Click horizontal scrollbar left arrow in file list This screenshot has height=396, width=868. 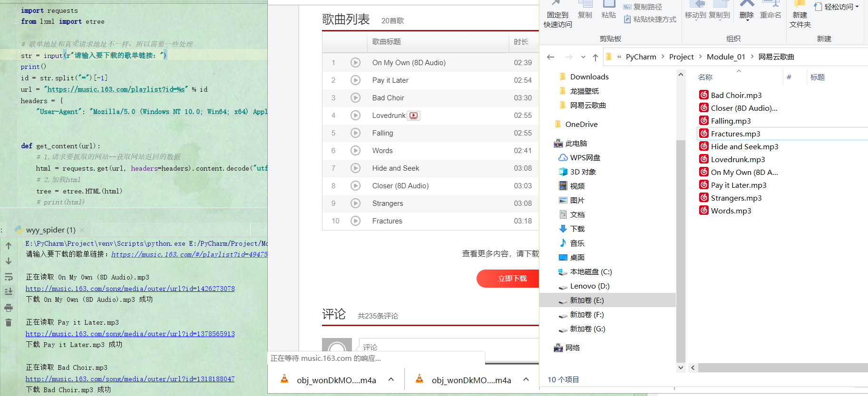click(x=692, y=367)
